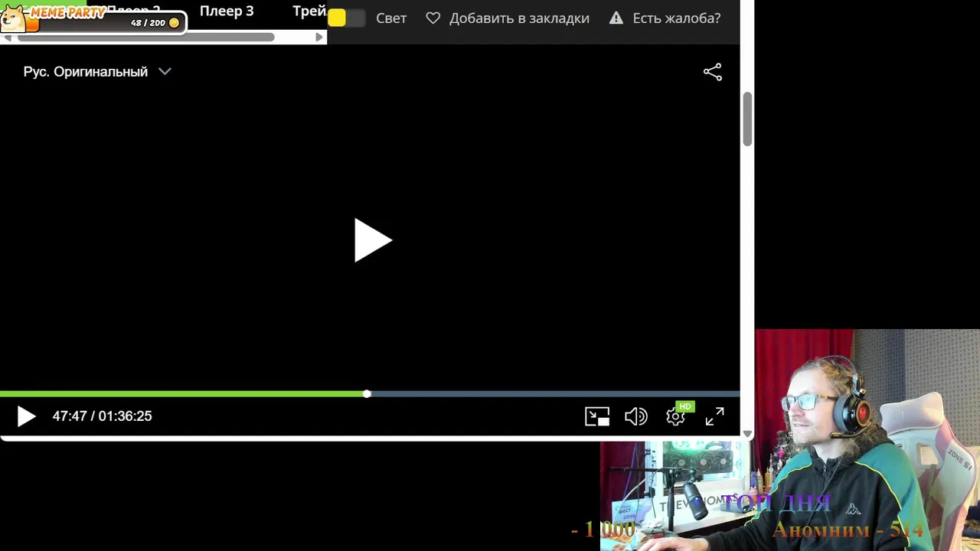Click the Свет label

(391, 18)
